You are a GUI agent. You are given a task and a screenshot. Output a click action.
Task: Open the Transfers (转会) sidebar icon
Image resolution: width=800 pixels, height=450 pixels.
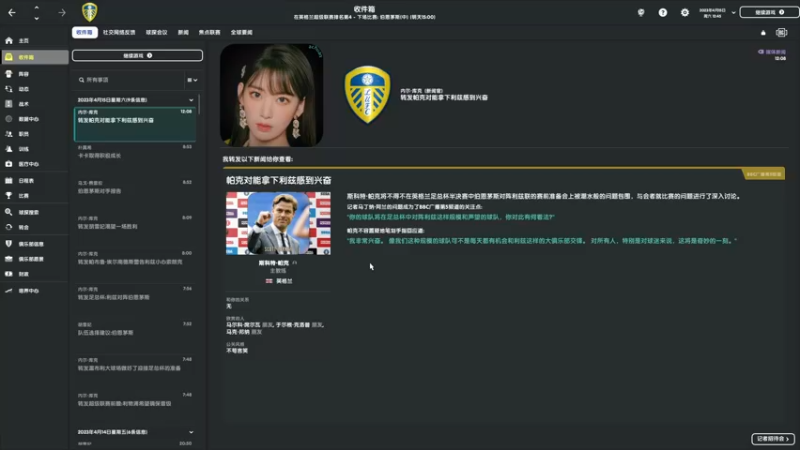(x=9, y=227)
